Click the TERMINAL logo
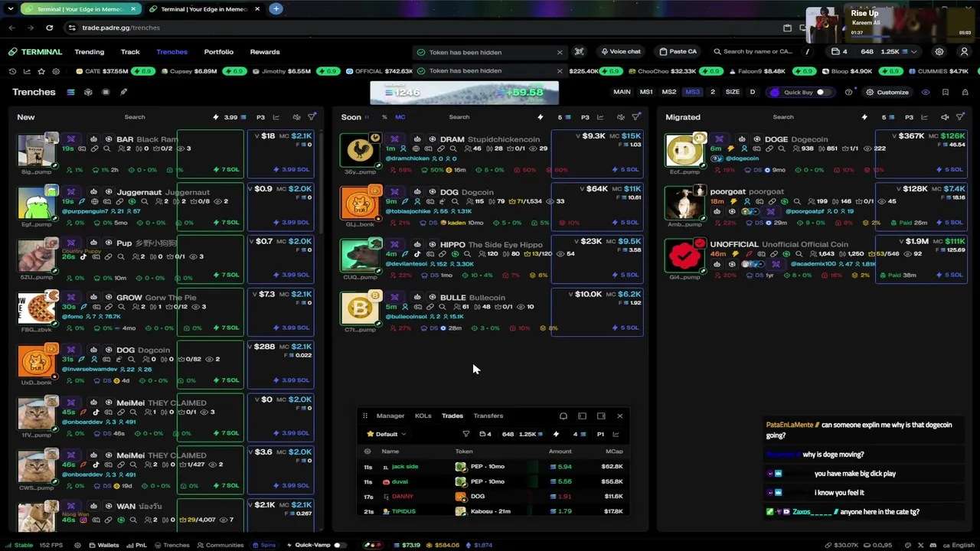980x551 pixels. 36,52
